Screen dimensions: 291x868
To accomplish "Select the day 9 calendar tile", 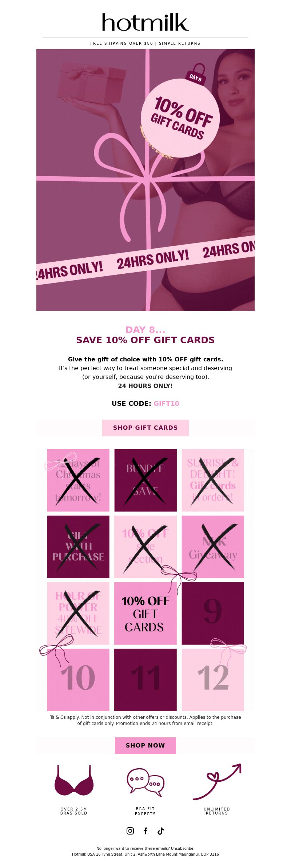I will [213, 613].
